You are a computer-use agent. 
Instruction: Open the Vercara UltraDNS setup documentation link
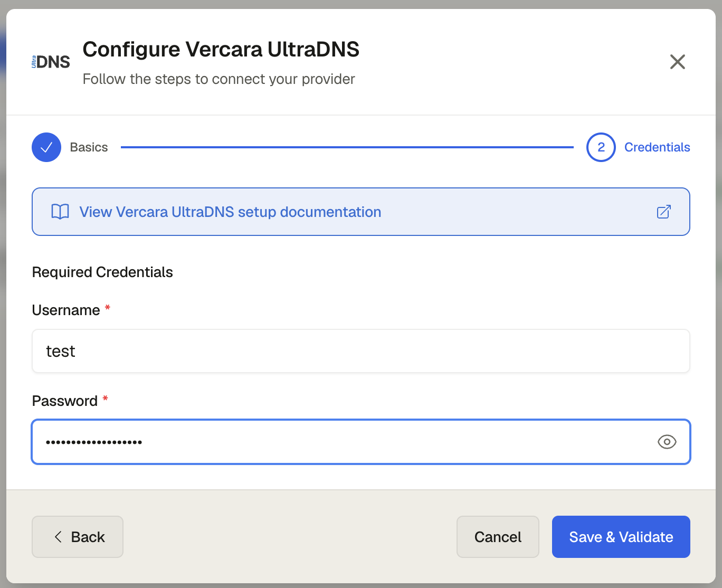coord(361,212)
